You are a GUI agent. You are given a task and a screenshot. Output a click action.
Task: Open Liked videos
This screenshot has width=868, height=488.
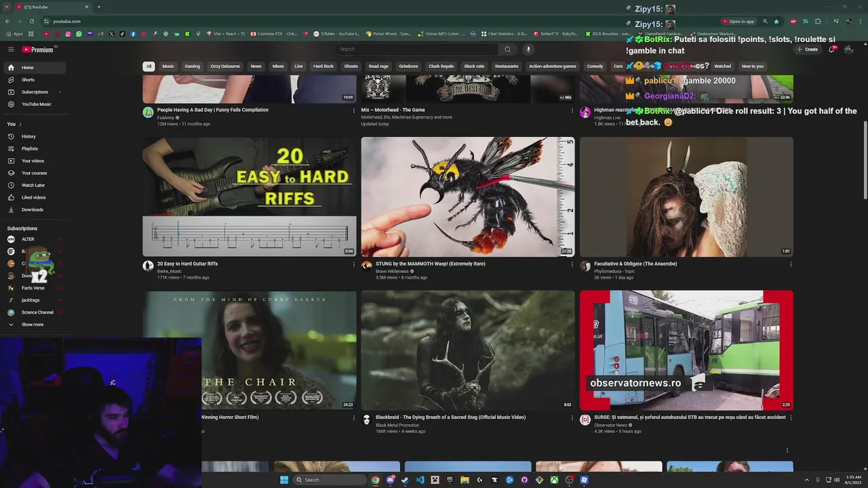[34, 197]
